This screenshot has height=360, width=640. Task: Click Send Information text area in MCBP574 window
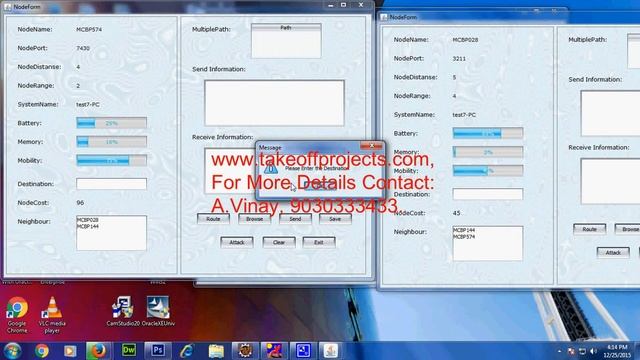274,103
